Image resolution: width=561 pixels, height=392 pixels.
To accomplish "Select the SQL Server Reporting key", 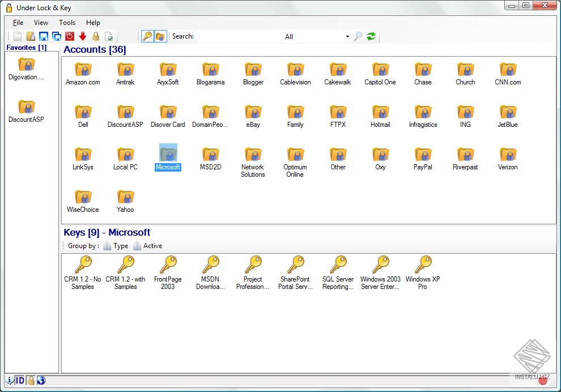I will [338, 273].
